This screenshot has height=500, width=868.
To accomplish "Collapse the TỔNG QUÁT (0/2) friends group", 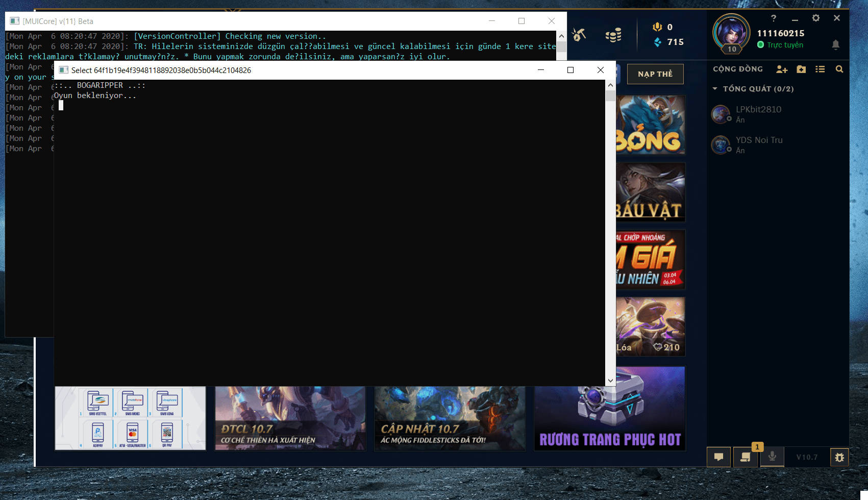I will tap(715, 89).
